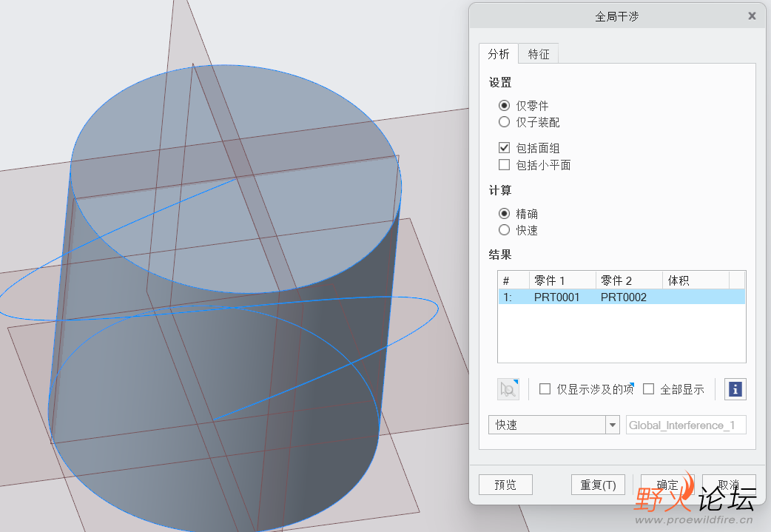Image resolution: width=771 pixels, height=532 pixels.
Task: Select result row 1 PRT0001
Action: 622,297
